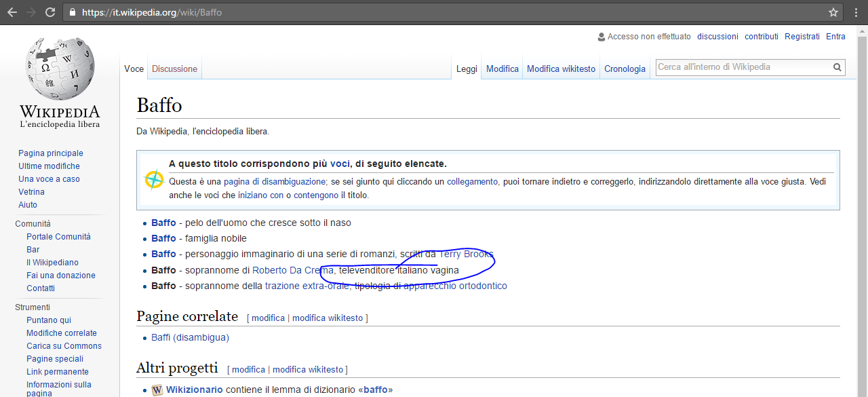
Task: Click the Bar sidebar link
Action: (x=33, y=250)
